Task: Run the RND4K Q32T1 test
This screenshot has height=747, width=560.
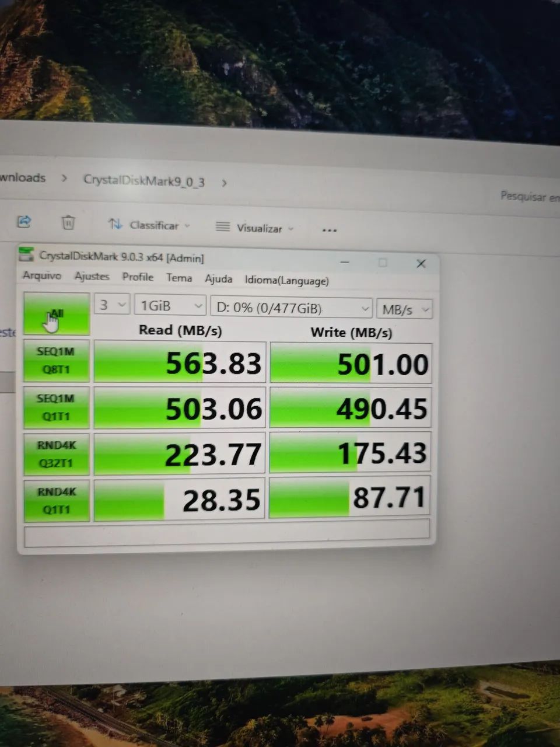Action: (x=57, y=454)
